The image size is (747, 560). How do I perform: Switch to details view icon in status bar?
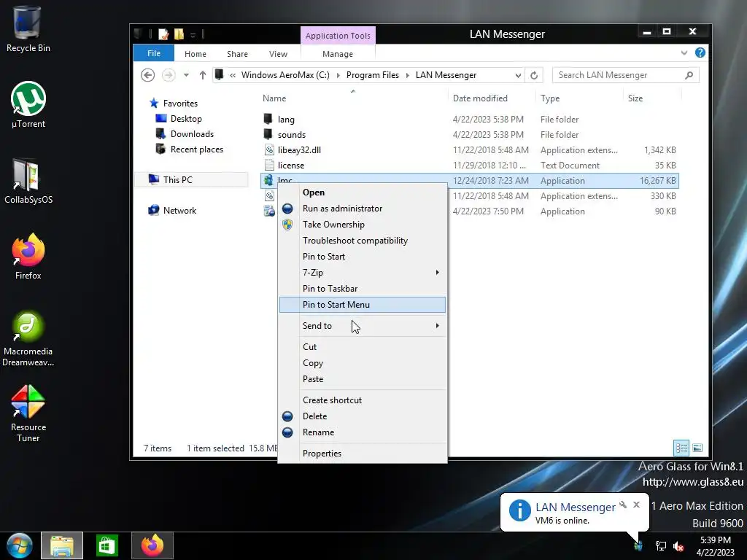pyautogui.click(x=681, y=448)
